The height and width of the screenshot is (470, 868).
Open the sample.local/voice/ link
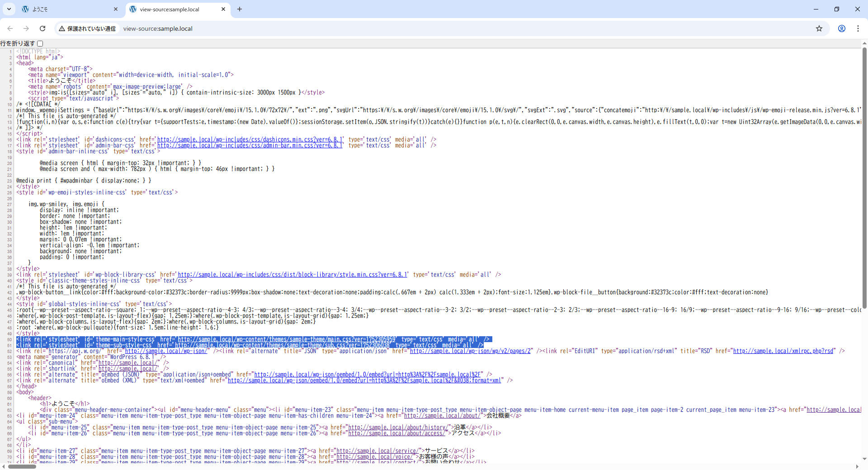click(x=375, y=457)
